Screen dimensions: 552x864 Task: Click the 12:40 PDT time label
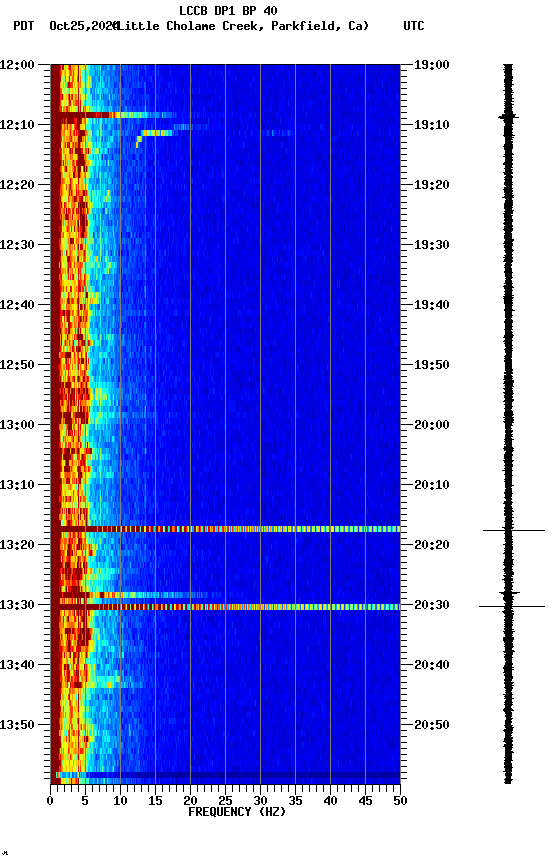tap(17, 305)
